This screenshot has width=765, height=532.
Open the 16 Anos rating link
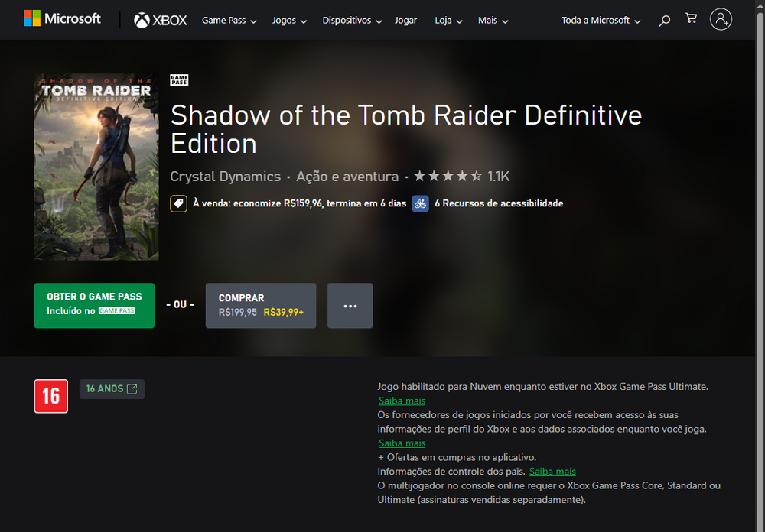(112, 389)
